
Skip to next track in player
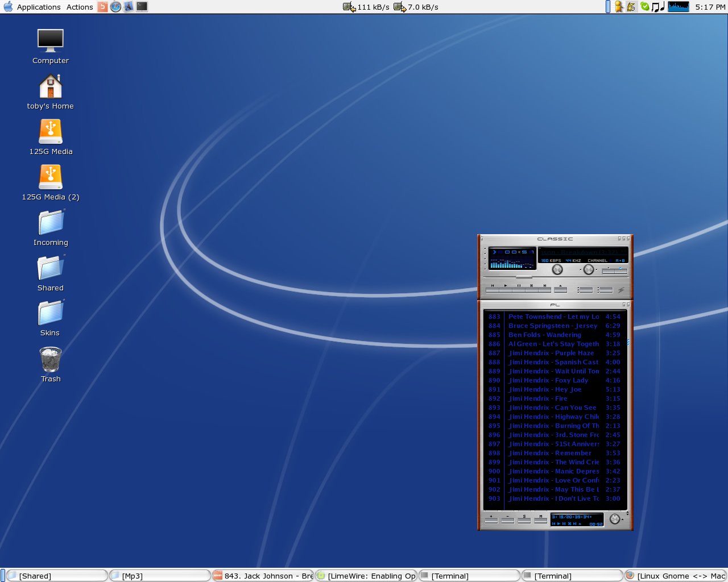545,290
